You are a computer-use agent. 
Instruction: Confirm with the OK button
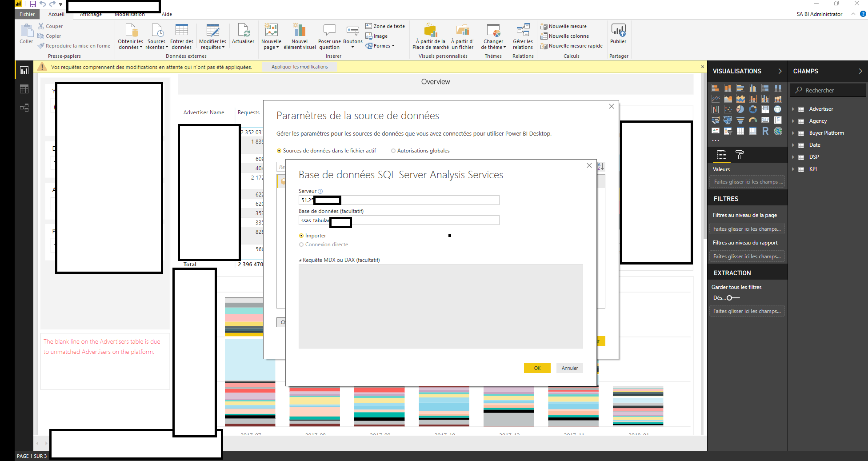537,368
